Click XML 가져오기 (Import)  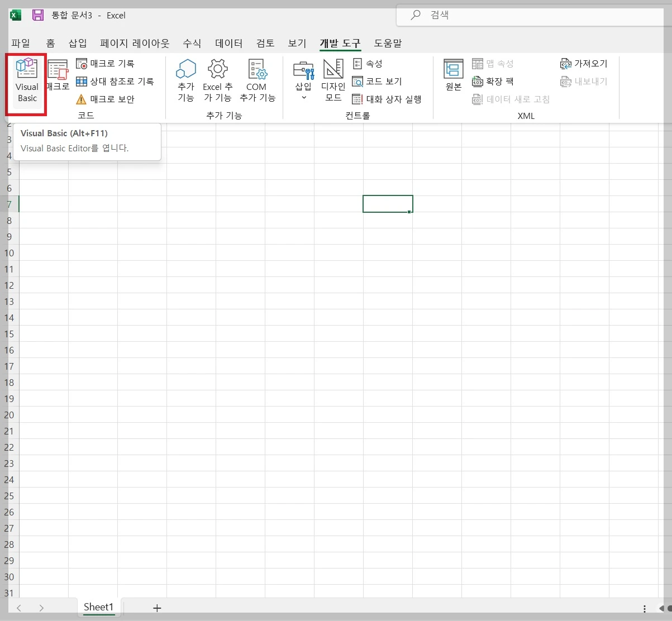(584, 64)
